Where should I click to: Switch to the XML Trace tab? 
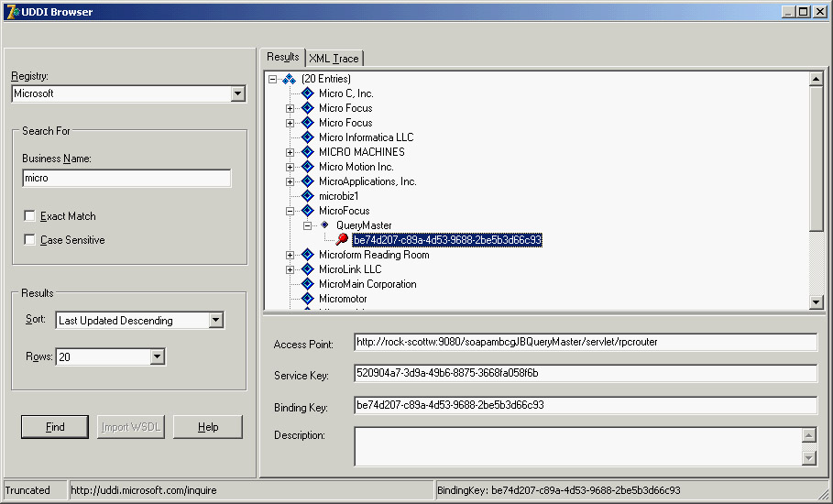pyautogui.click(x=334, y=59)
